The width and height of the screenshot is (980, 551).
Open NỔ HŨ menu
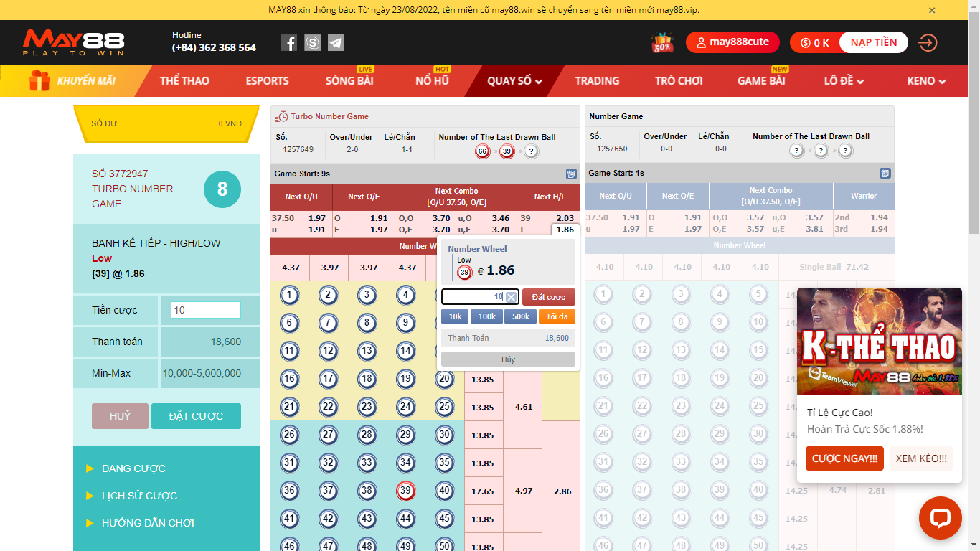[432, 80]
